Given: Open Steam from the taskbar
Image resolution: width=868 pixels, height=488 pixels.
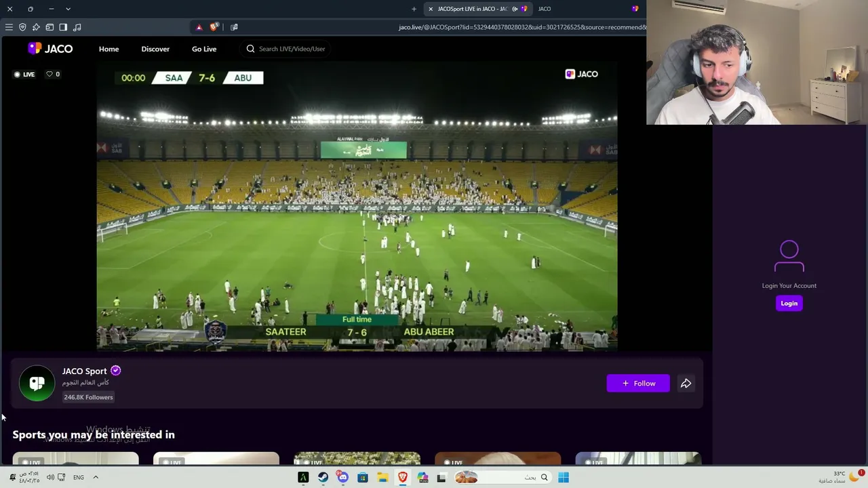Looking at the screenshot, I should tap(323, 478).
